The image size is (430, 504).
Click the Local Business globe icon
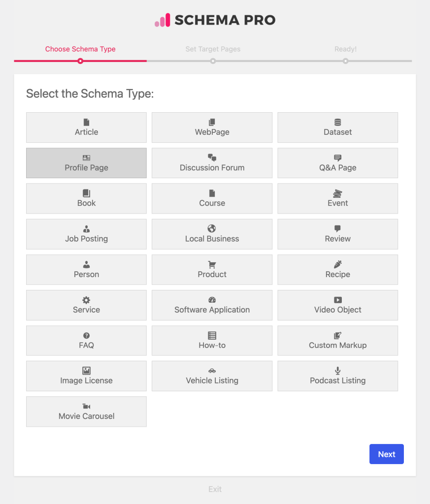click(x=212, y=228)
